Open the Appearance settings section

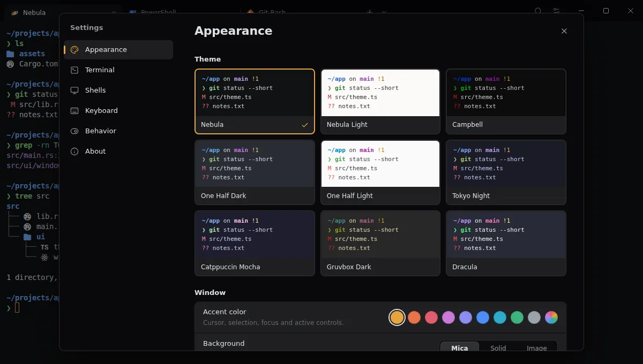click(118, 50)
